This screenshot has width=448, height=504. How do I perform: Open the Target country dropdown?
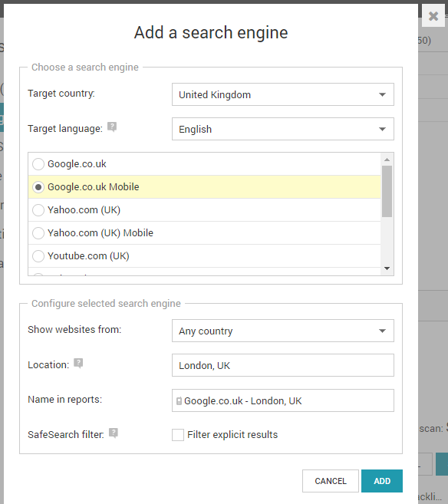283,94
